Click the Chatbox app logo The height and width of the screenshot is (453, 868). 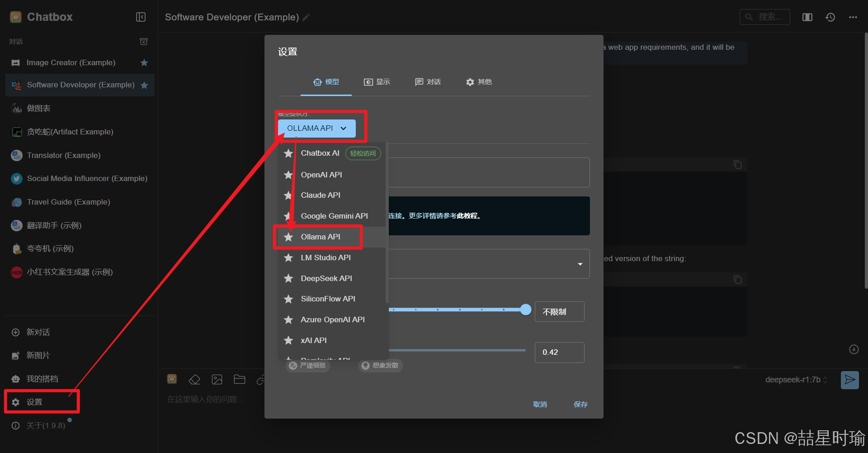[16, 17]
